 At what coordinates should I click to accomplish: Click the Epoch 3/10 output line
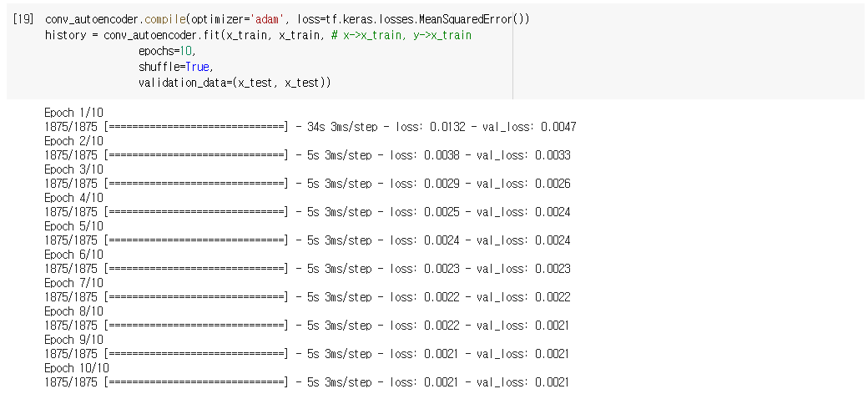(73, 169)
